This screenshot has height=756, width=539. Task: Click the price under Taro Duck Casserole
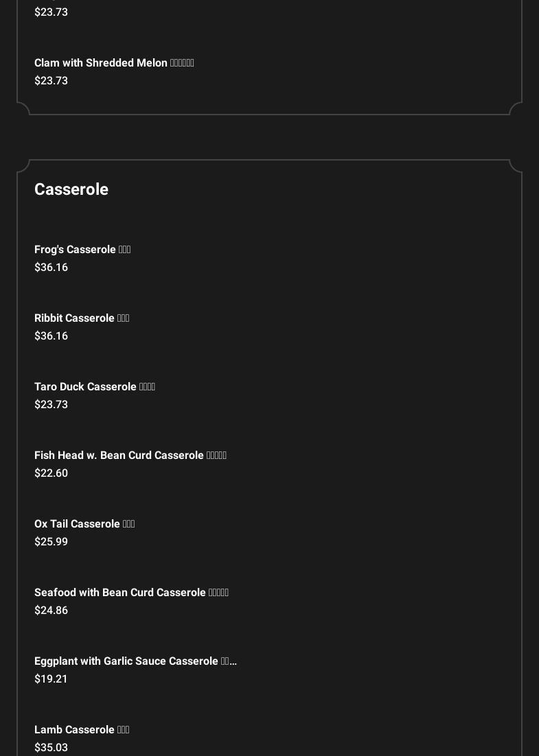51,405
